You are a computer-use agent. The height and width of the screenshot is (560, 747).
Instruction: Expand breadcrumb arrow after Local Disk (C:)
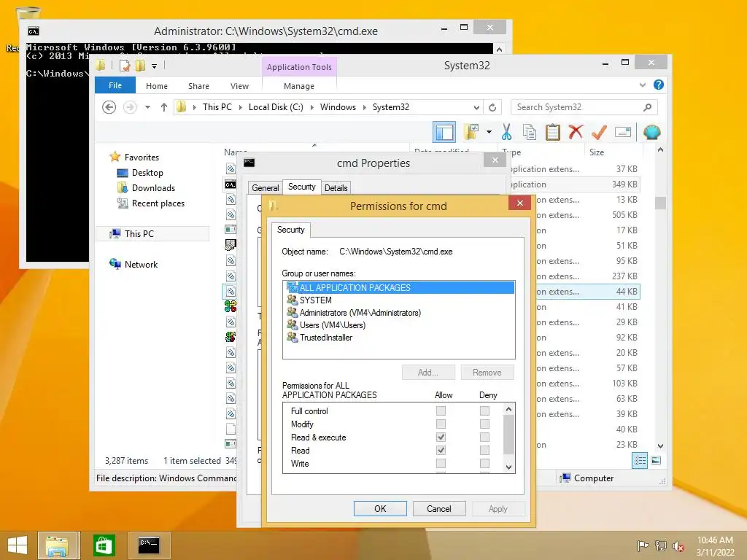point(311,107)
